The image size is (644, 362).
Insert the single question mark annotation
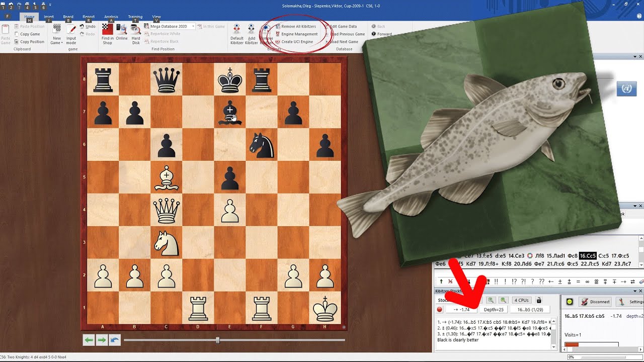point(532,282)
